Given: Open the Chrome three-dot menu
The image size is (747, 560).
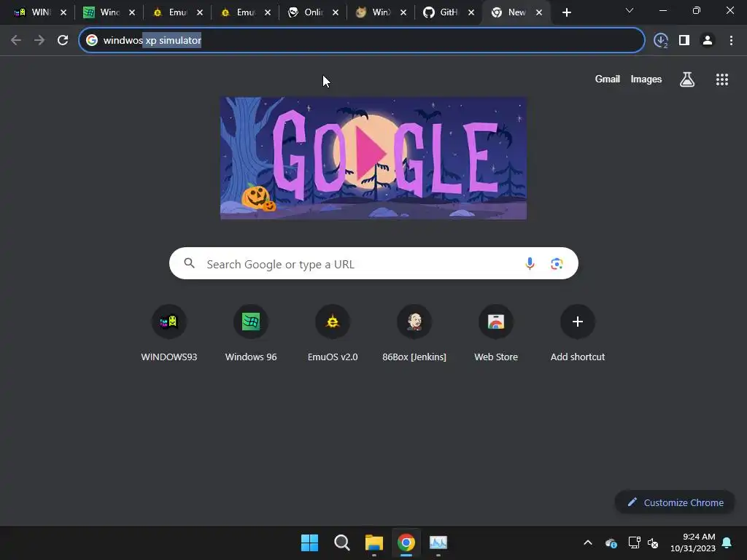Looking at the screenshot, I should pos(731,41).
